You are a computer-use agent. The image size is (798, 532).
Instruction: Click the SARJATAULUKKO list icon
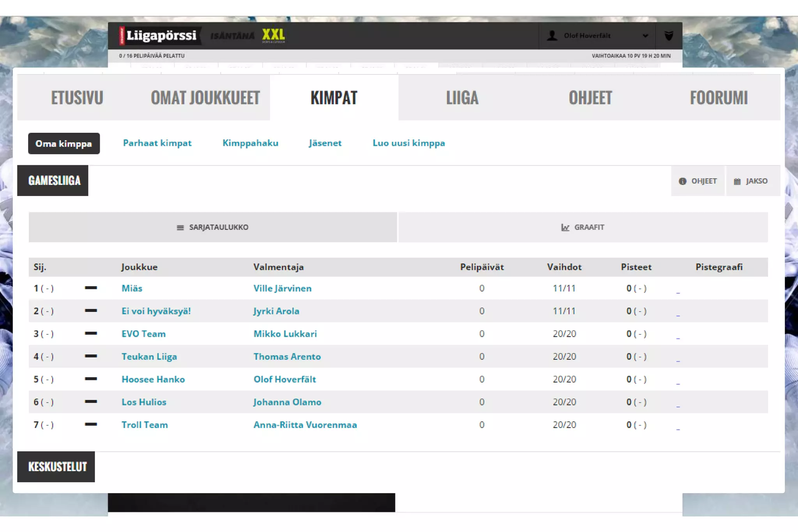coord(180,227)
